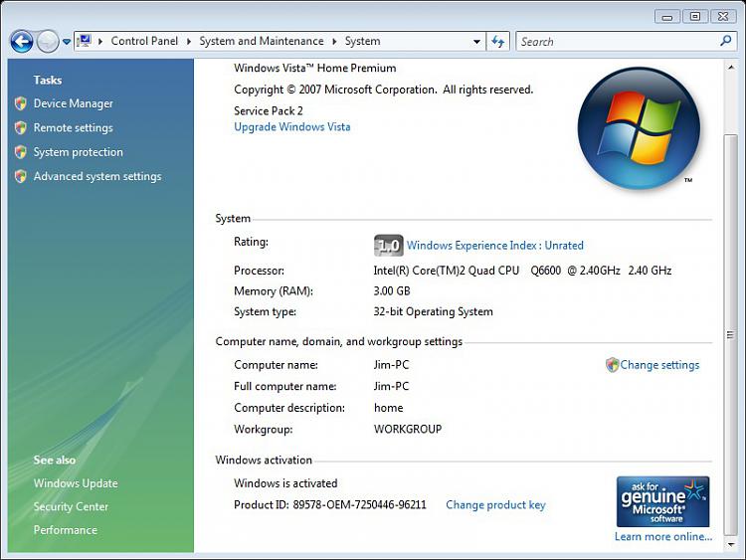The height and width of the screenshot is (560, 746).
Task: Open Remote settings task
Action: (x=74, y=127)
